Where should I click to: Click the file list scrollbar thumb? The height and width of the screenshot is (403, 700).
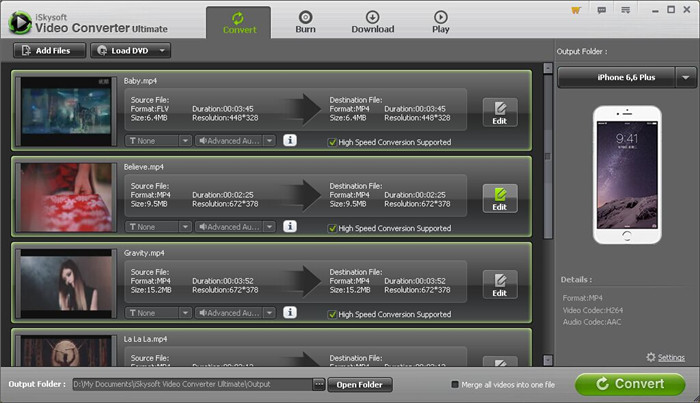[548, 156]
